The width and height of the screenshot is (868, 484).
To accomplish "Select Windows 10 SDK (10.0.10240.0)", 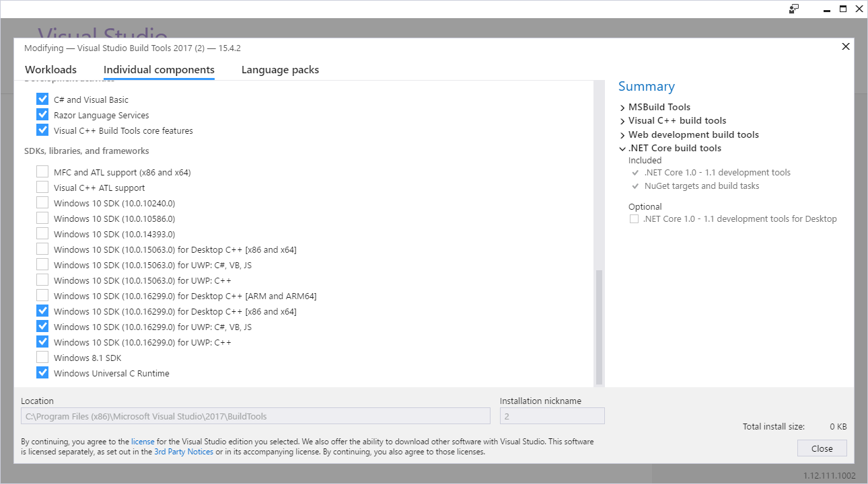I will coord(42,203).
